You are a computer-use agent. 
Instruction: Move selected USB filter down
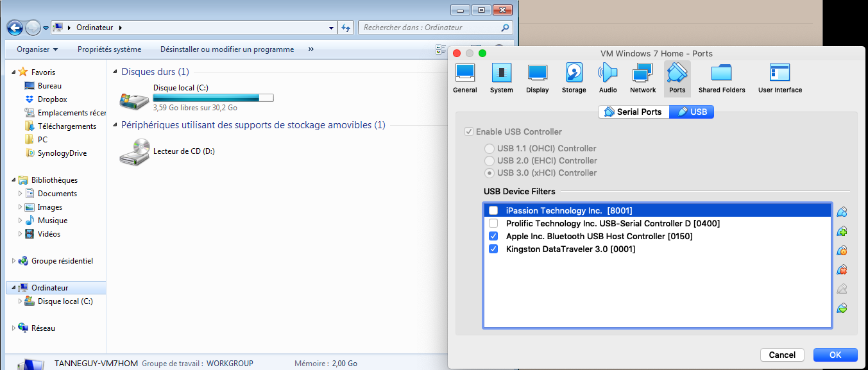tap(842, 308)
